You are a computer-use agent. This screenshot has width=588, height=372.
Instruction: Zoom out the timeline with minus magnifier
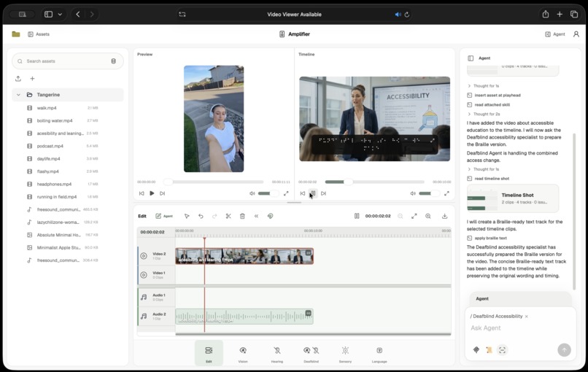coord(400,216)
